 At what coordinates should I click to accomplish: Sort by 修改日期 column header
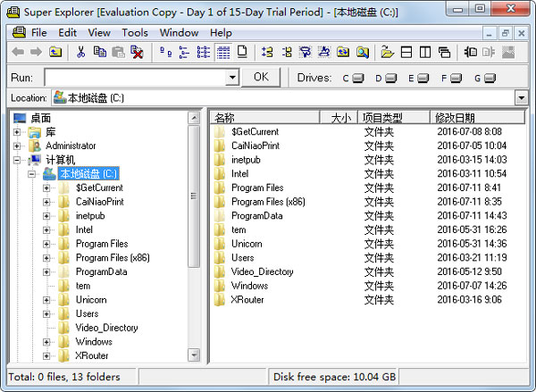click(x=477, y=118)
